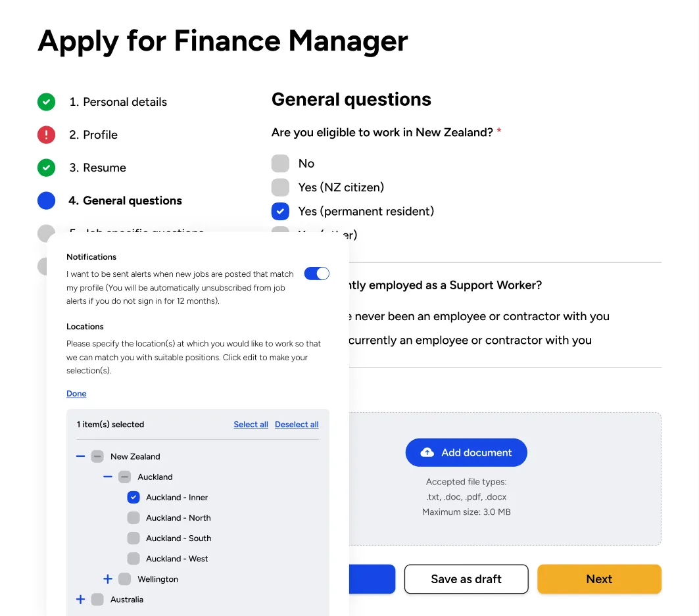Image resolution: width=699 pixels, height=616 pixels.
Task: Click the green checkmark beside Personal details
Action: pyautogui.click(x=46, y=102)
